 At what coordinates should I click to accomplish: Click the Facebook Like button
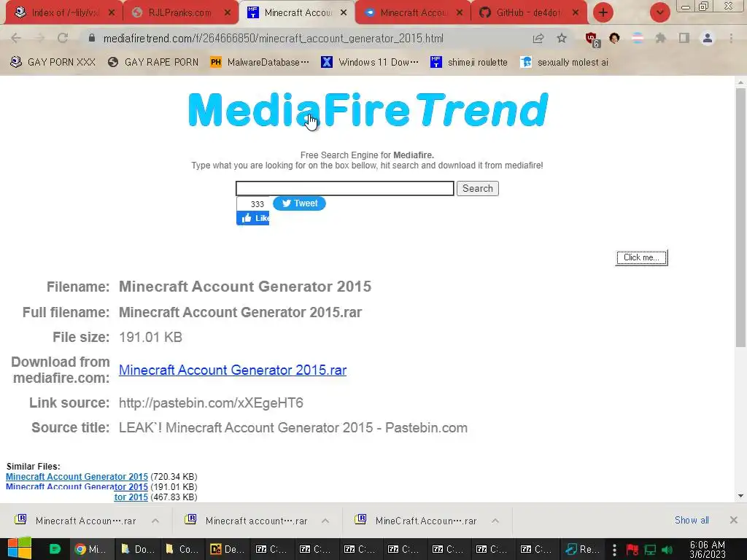(253, 218)
